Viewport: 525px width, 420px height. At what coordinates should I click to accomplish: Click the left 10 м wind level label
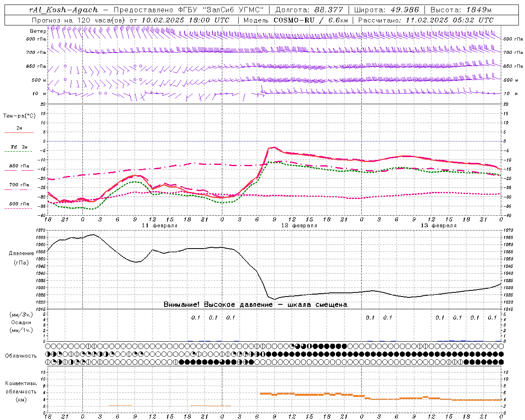(x=39, y=94)
